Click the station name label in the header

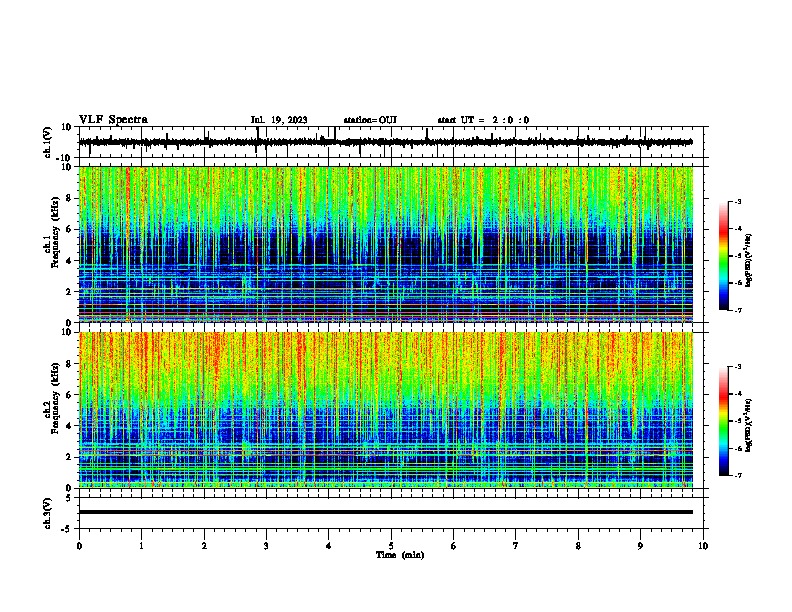[x=370, y=120]
